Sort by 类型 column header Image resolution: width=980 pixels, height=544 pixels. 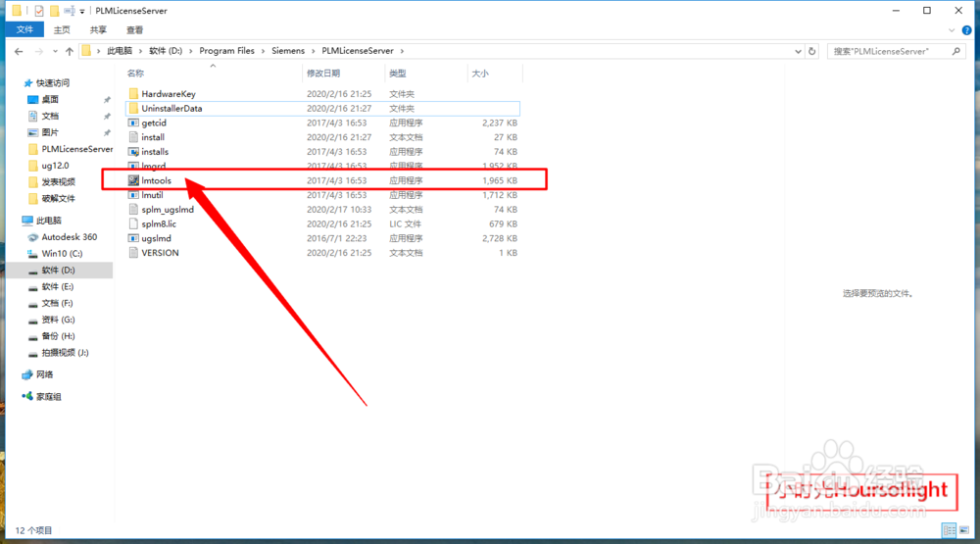coord(398,74)
